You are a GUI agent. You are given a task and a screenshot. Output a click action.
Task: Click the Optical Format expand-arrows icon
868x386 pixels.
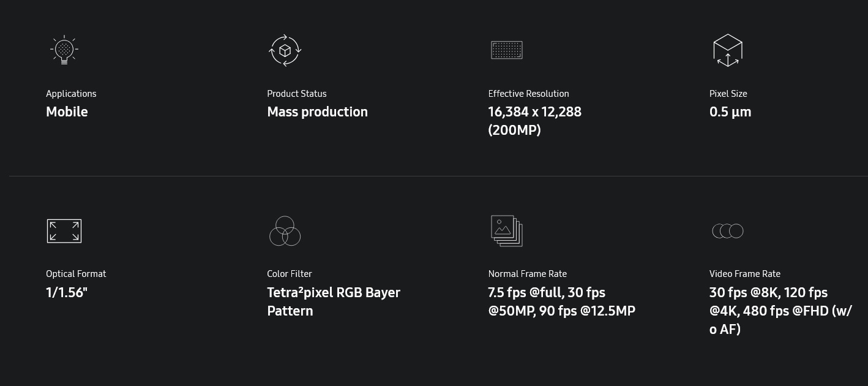pos(64,231)
